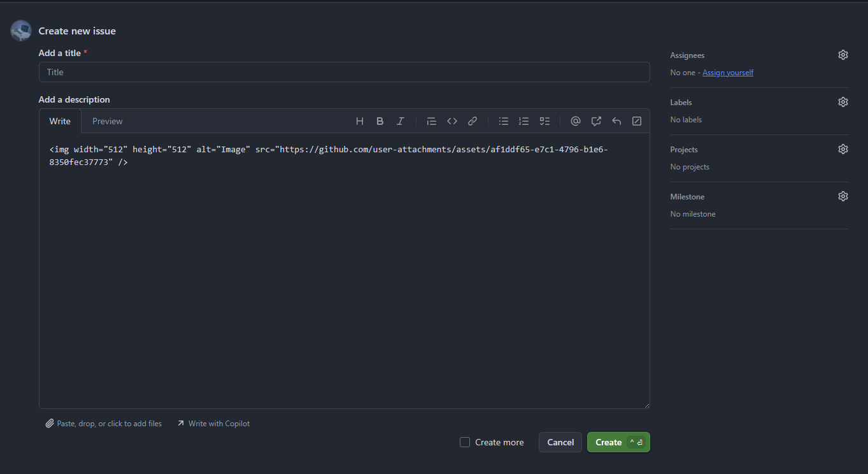This screenshot has width=868, height=474.
Task: Insert an unordered bullet list
Action: (x=504, y=121)
